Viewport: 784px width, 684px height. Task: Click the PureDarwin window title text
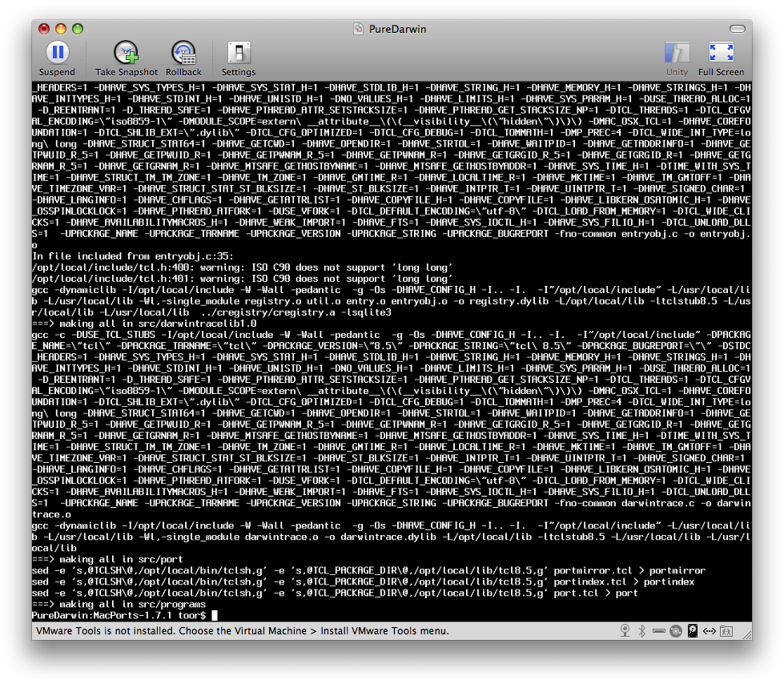tap(397, 29)
